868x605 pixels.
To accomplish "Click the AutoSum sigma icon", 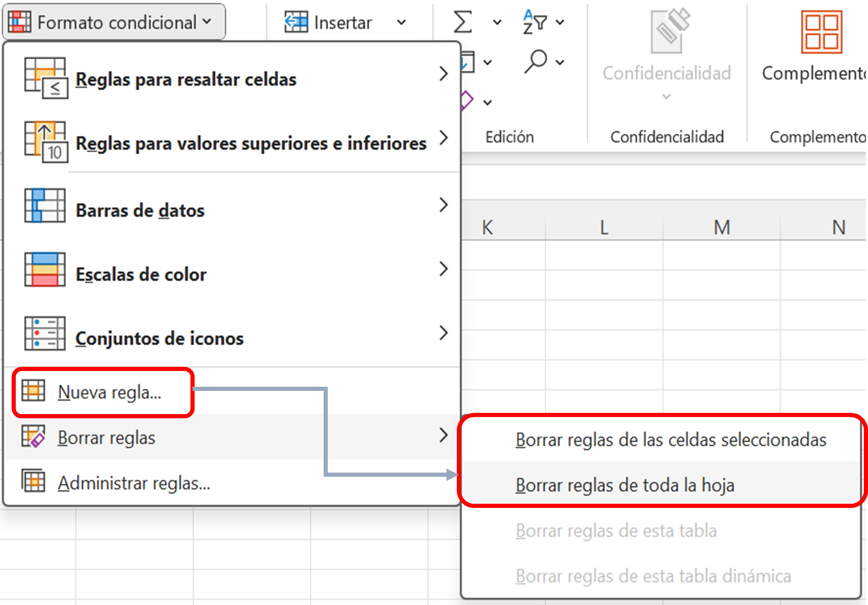I will (x=463, y=22).
